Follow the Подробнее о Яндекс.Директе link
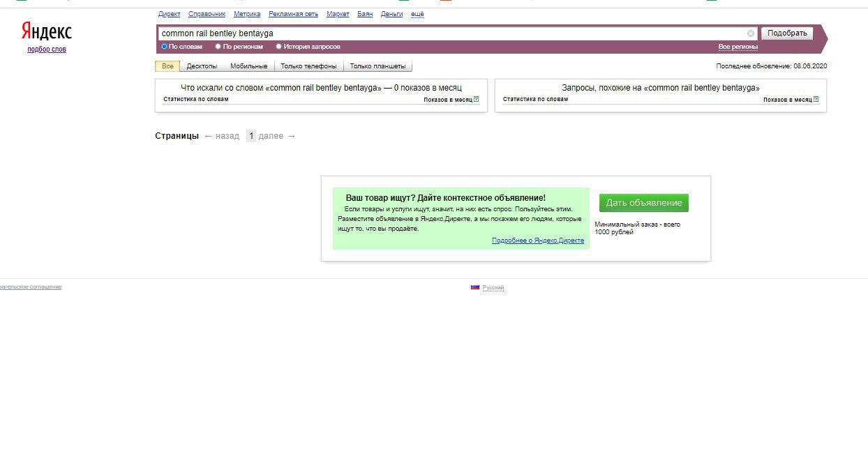 pos(538,241)
